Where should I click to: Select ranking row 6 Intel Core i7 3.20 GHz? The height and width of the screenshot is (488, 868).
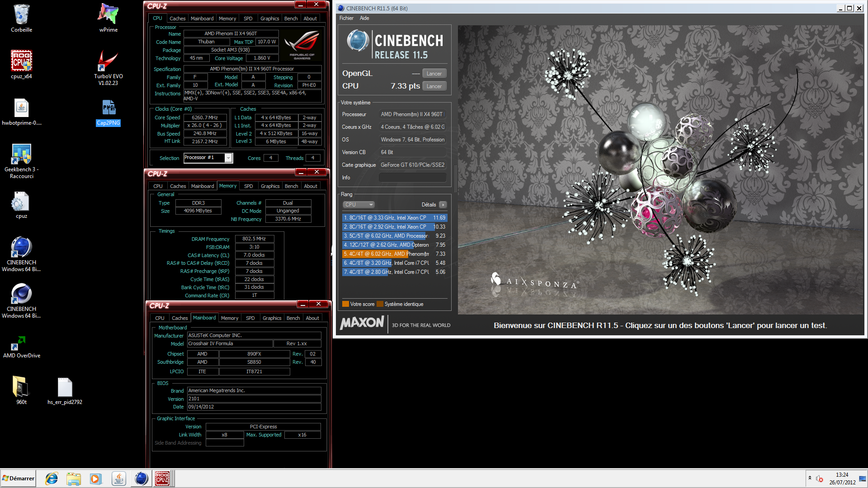tap(394, 263)
